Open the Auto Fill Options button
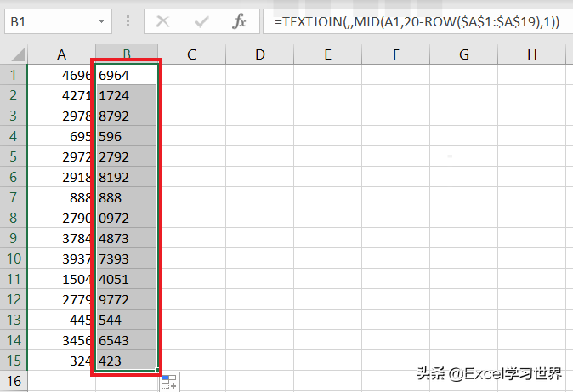Viewport: 573px width, 392px height. pos(169,383)
